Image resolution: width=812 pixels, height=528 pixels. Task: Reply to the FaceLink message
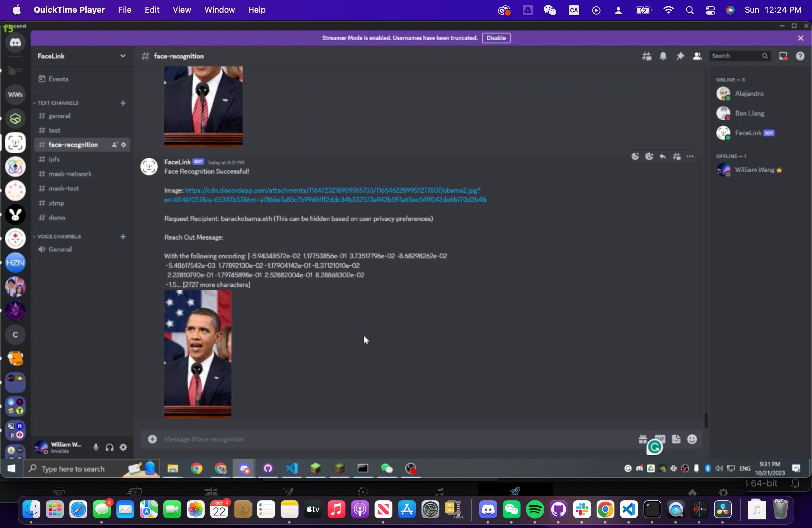point(663,157)
